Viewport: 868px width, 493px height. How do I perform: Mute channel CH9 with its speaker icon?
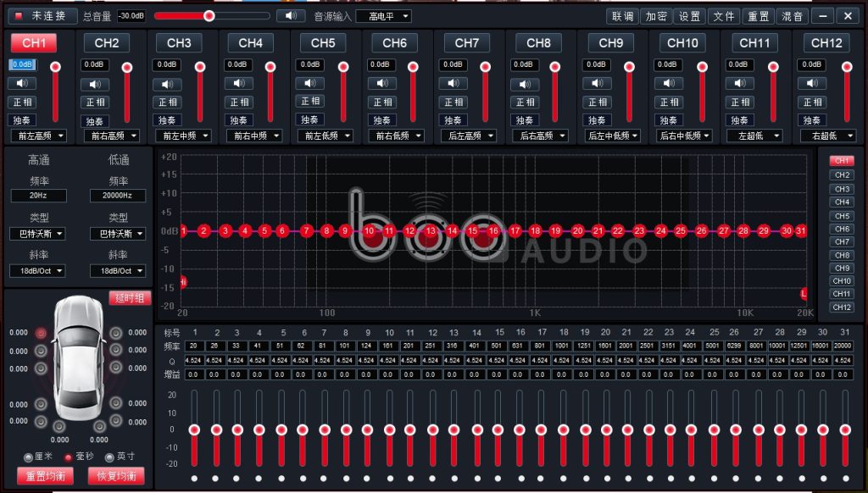pos(597,84)
